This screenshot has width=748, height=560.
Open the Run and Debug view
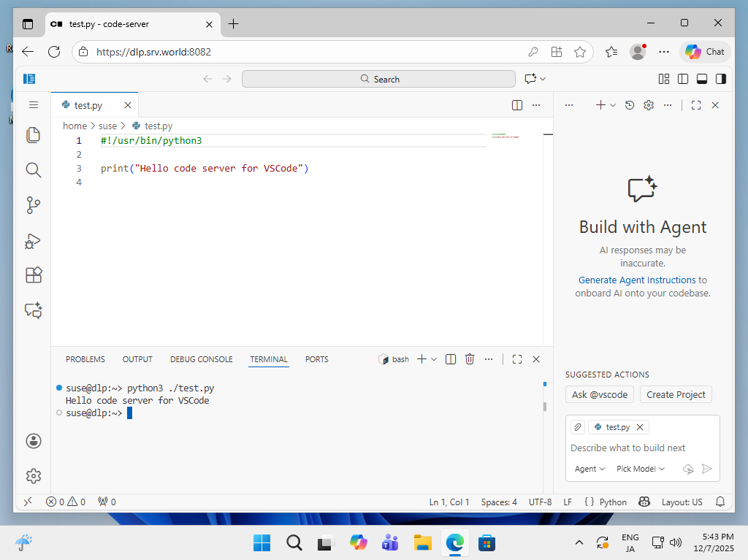(34, 240)
